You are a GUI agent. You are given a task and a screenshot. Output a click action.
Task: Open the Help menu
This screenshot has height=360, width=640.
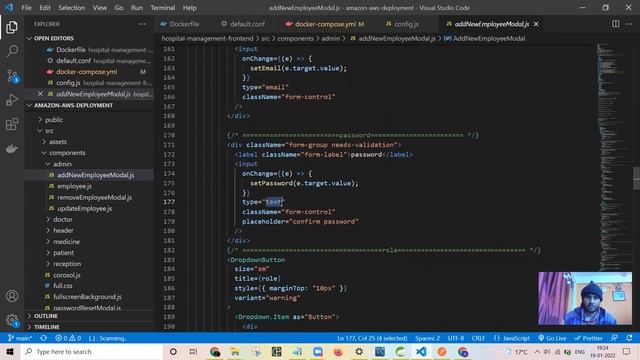coord(189,8)
